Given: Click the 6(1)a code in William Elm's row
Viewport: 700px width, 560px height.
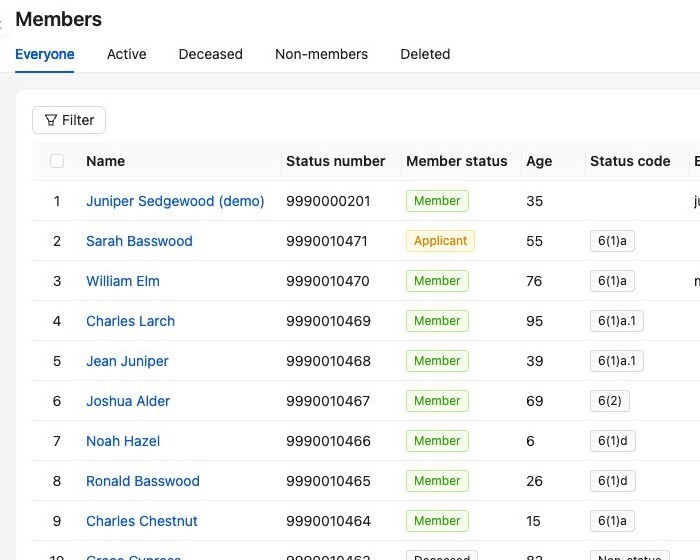Looking at the screenshot, I should tap(612, 281).
